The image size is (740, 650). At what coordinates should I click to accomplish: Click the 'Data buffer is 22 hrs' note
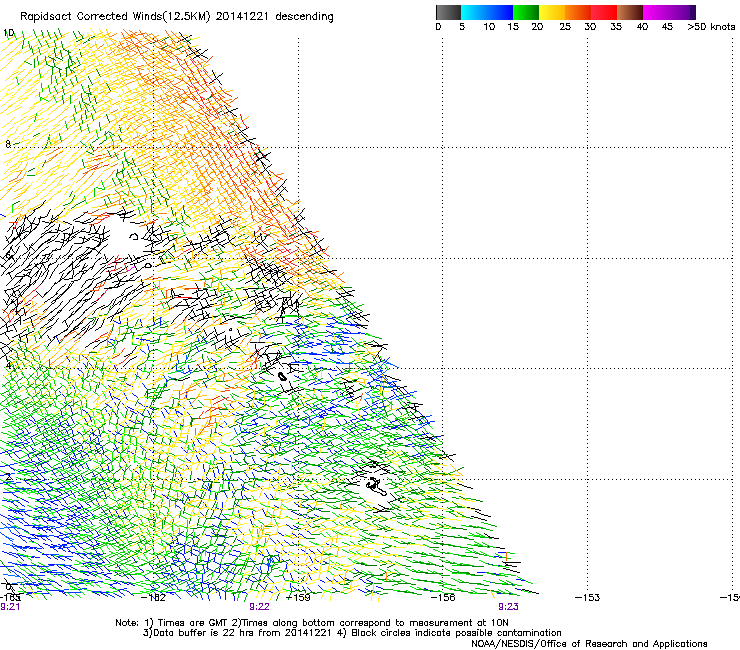pyautogui.click(x=238, y=633)
